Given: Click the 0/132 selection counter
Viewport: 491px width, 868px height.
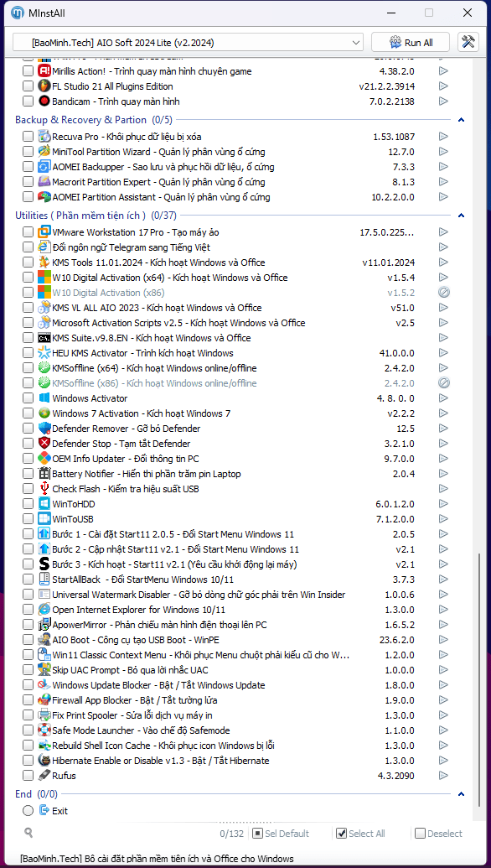Looking at the screenshot, I should [x=232, y=833].
